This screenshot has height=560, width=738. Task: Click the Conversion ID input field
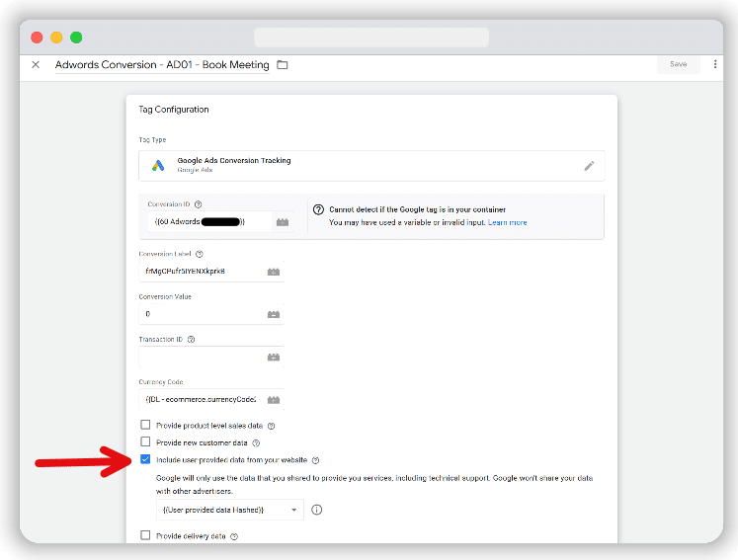tap(209, 221)
